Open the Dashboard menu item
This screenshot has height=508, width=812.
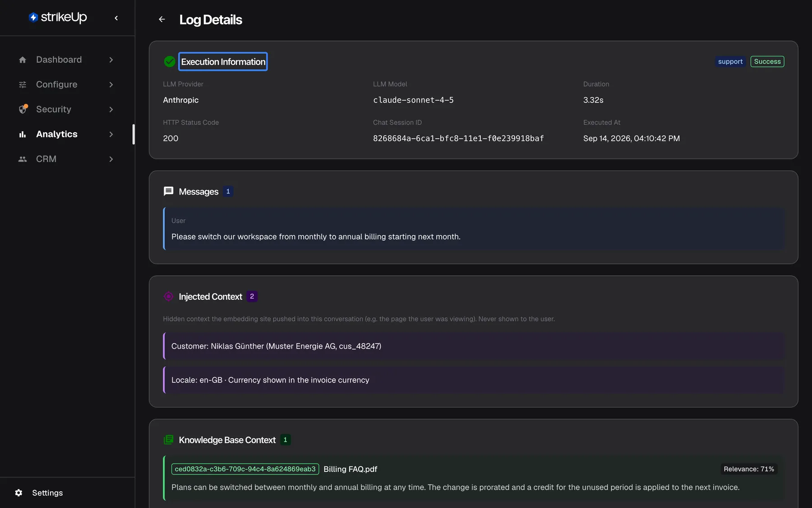(67, 60)
